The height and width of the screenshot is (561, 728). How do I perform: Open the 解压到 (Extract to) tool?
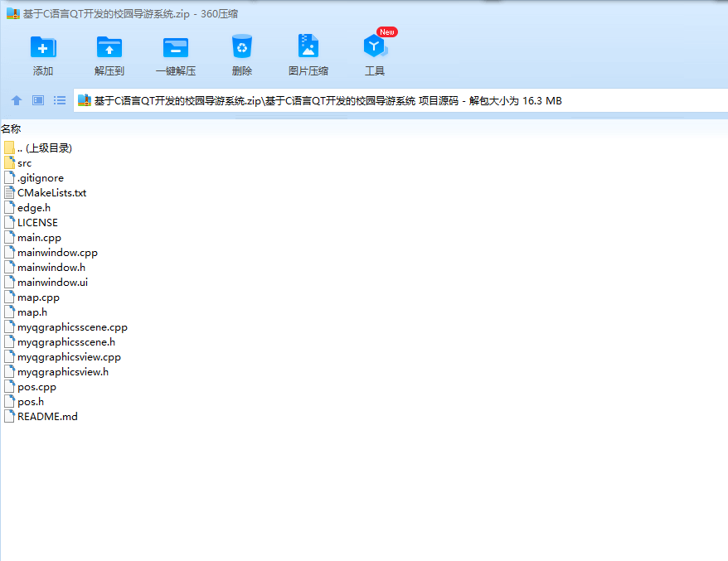click(109, 47)
